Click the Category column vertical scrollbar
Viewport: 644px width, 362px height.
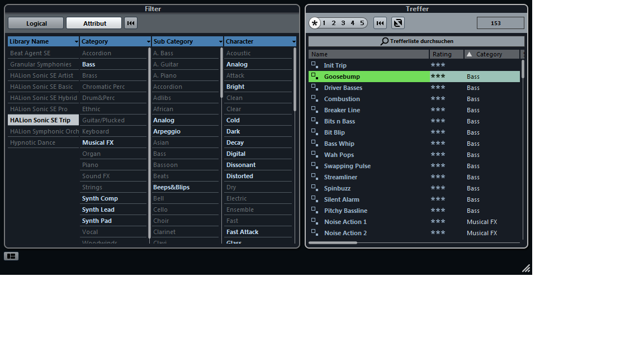[x=149, y=142]
